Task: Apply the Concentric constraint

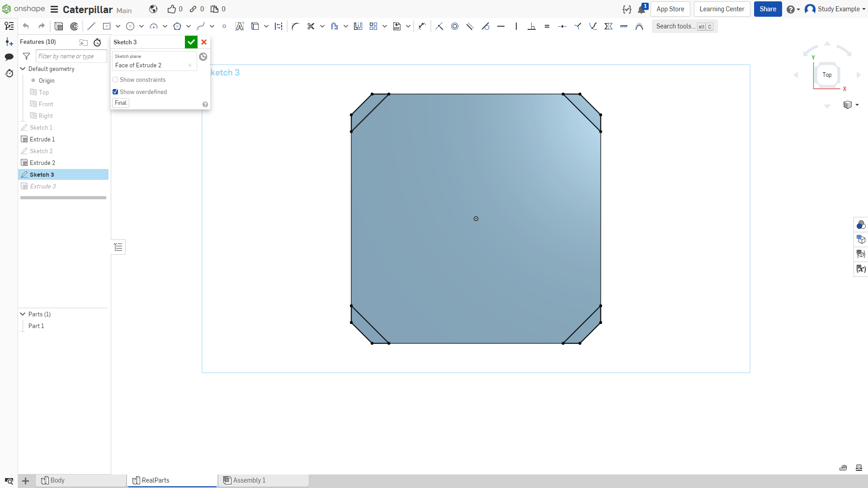Action: coord(455,26)
